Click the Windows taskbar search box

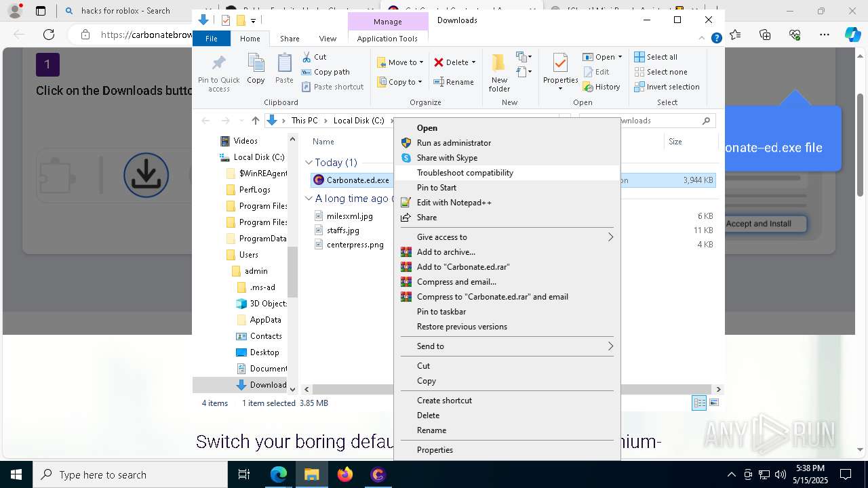click(130, 474)
